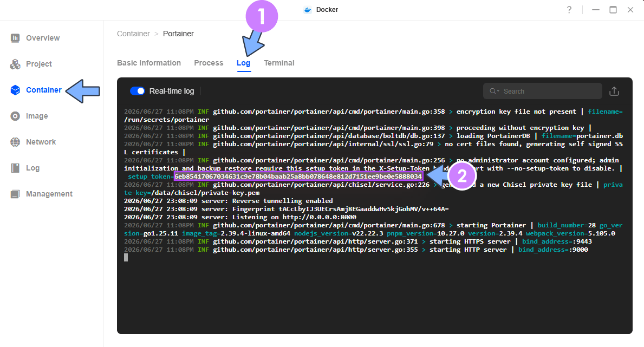Expand the search filter dropdown arrow
Viewport: 644px width, 347px height.
click(498, 91)
